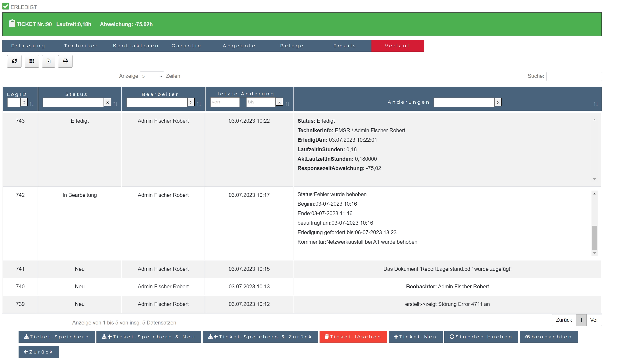
Task: Click the refresh table icon
Action: [14, 61]
